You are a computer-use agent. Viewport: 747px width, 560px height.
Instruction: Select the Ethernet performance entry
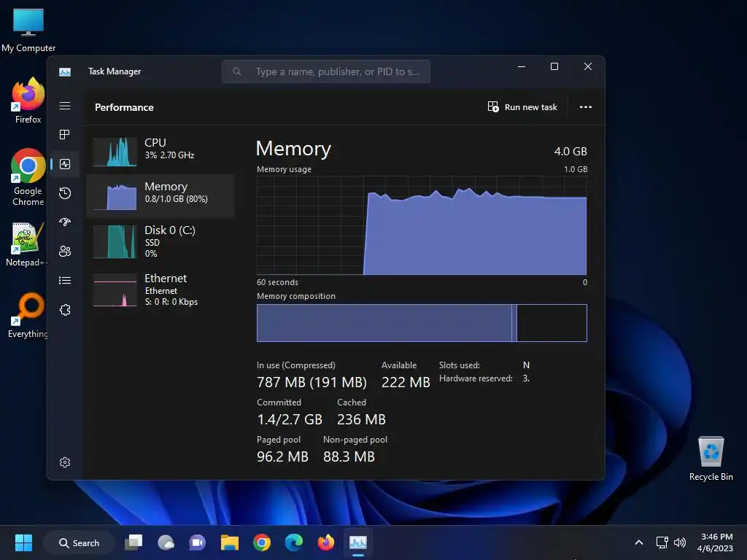(x=160, y=289)
